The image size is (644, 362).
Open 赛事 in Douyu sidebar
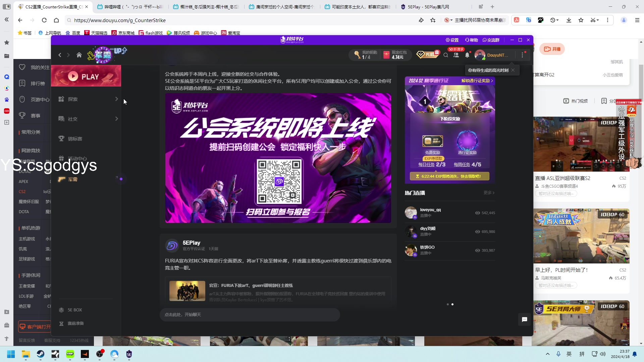(30, 116)
